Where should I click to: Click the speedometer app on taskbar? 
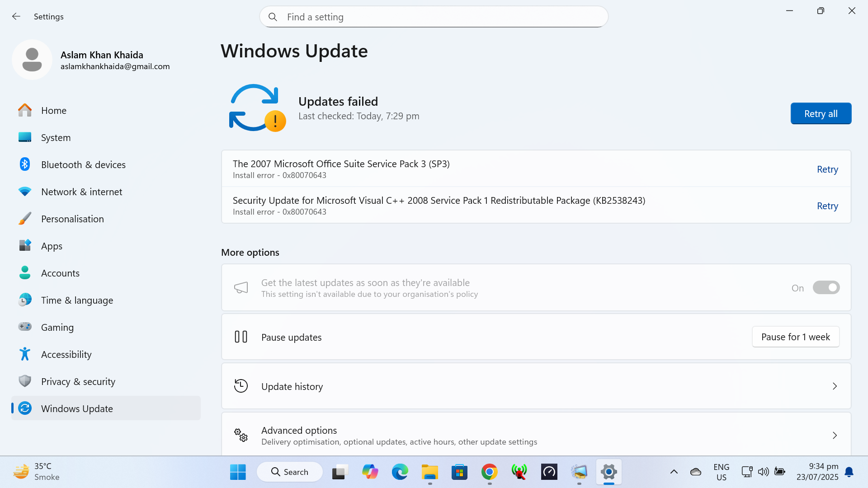(549, 472)
